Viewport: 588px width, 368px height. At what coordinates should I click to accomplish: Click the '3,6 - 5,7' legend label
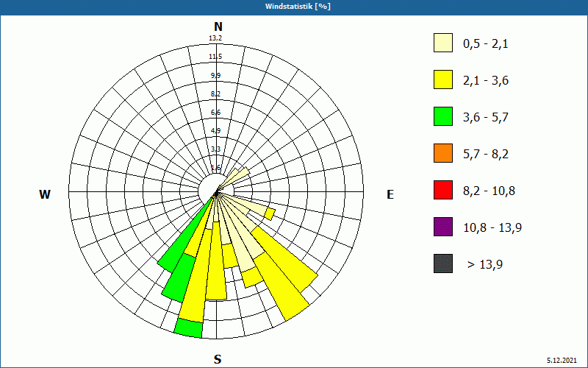(x=486, y=118)
